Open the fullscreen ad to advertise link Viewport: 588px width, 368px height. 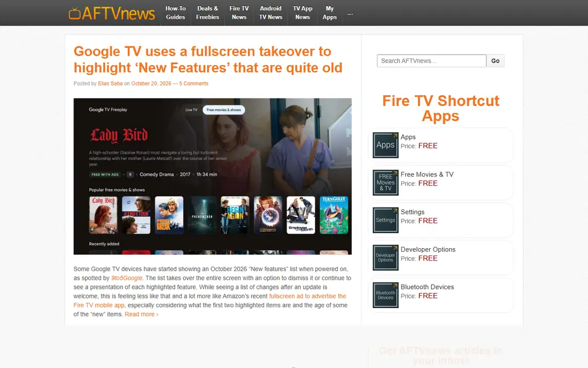click(307, 296)
